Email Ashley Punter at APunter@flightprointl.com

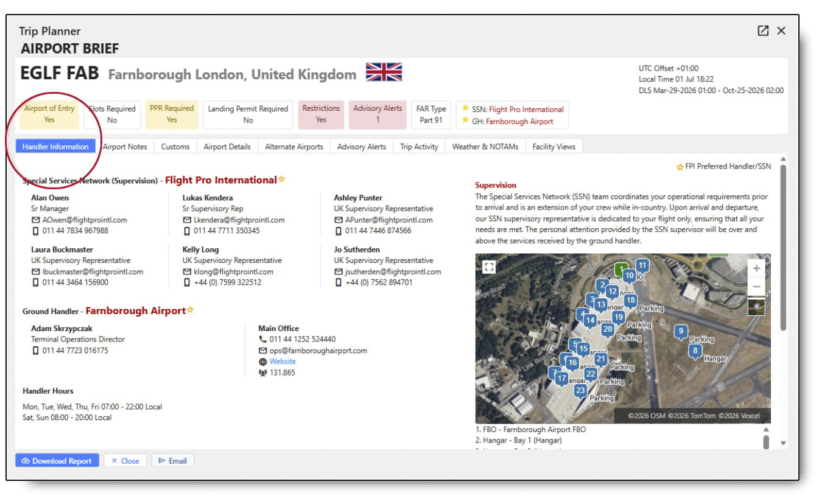389,220
